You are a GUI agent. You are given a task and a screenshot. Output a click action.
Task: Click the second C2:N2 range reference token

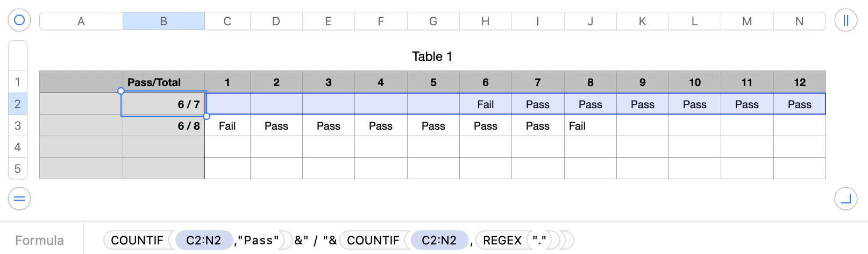pos(439,240)
